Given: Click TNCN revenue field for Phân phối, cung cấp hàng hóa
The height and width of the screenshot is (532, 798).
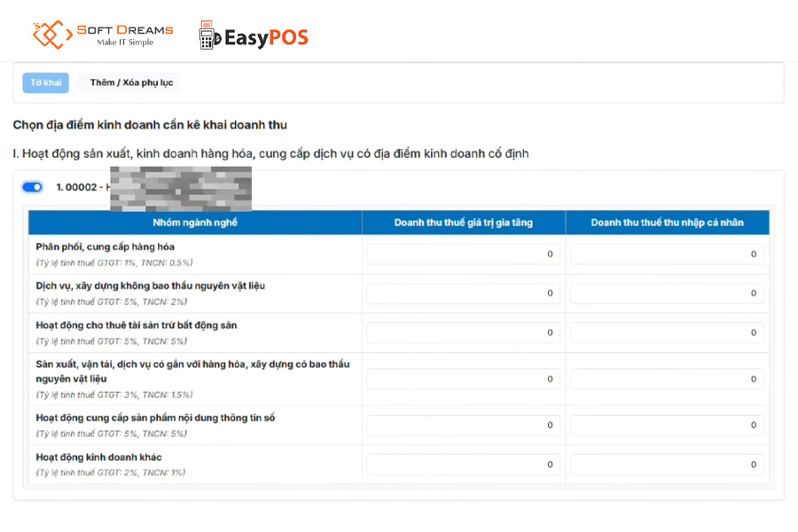Looking at the screenshot, I should coord(667,254).
